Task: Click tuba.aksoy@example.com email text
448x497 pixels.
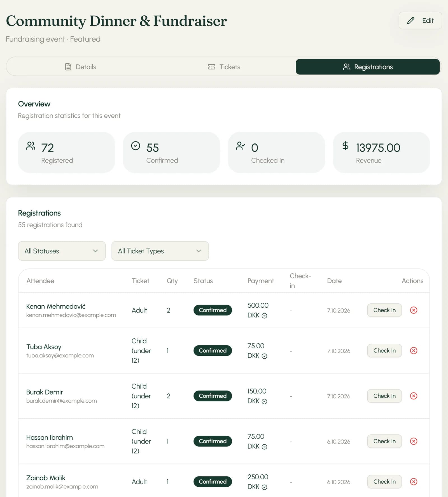Action: (60, 356)
